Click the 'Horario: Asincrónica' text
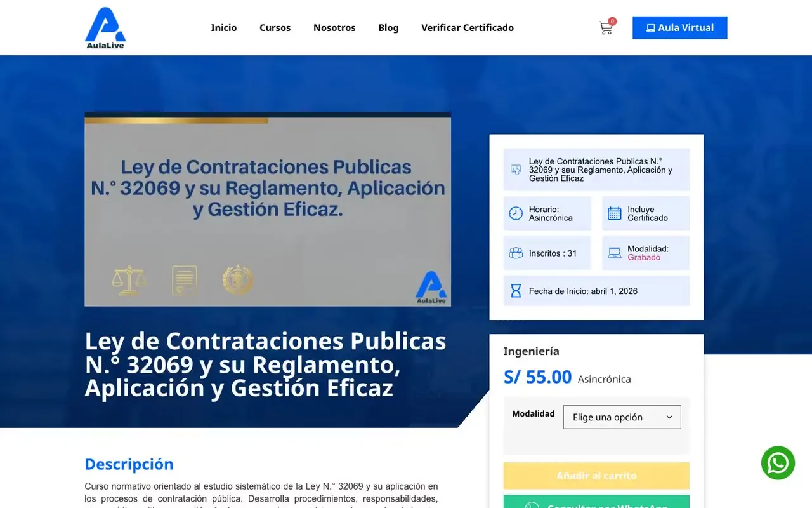 pyautogui.click(x=551, y=213)
